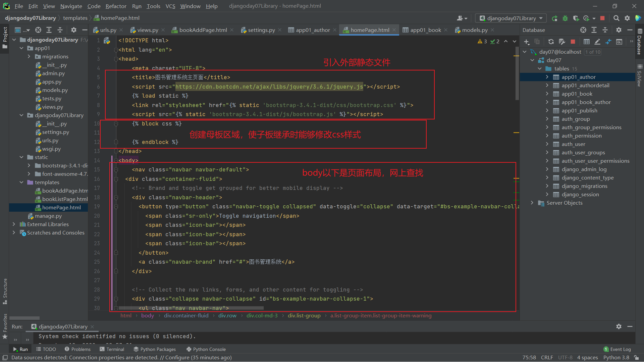Viewport: 644px width, 362px height.
Task: Close the urls.py editor tab
Action: 121,30
